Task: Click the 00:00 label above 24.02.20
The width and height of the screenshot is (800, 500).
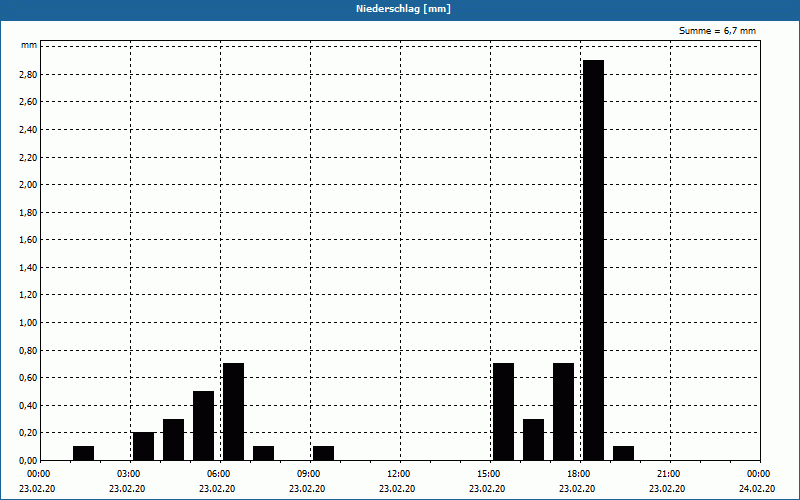Action: coord(760,474)
